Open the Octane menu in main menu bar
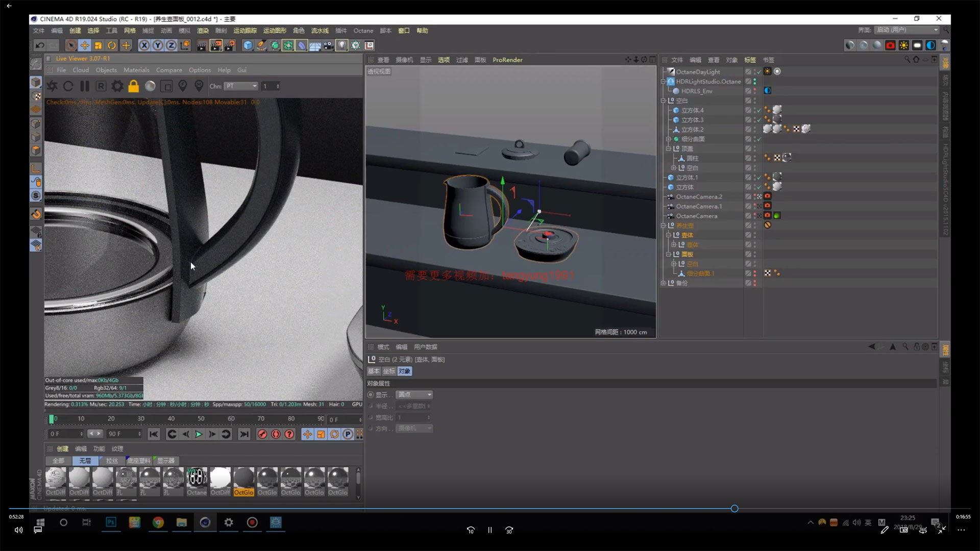Viewport: 980px width, 551px height. [363, 31]
